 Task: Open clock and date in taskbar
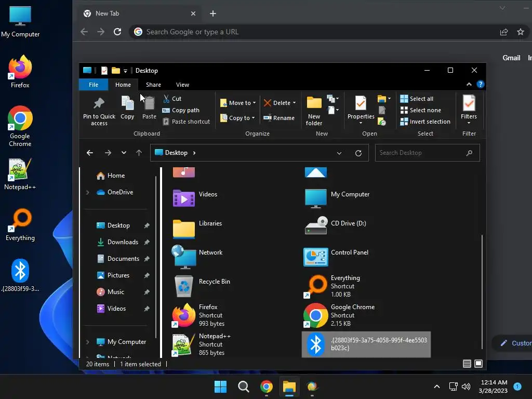(494, 387)
